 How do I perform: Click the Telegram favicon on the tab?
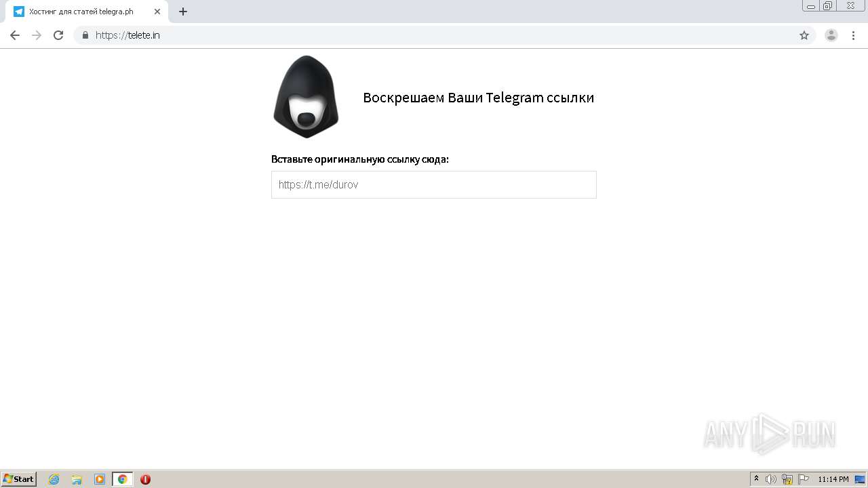[x=19, y=12]
